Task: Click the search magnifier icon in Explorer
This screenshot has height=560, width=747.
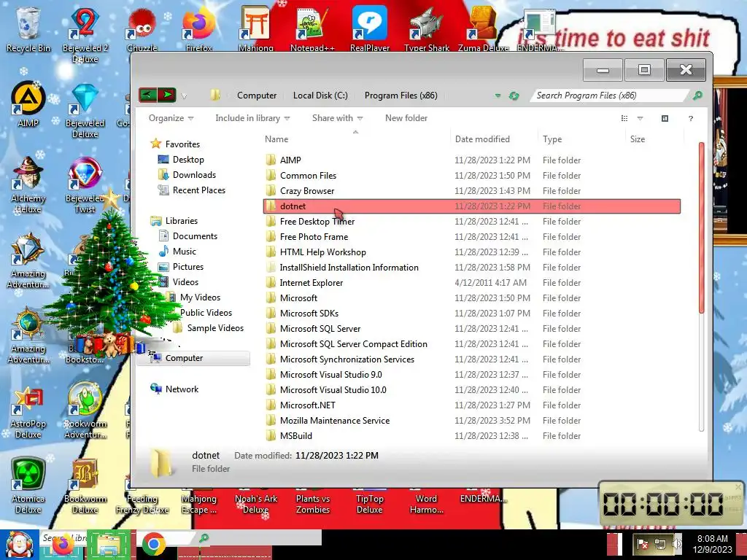Action: pyautogui.click(x=697, y=96)
